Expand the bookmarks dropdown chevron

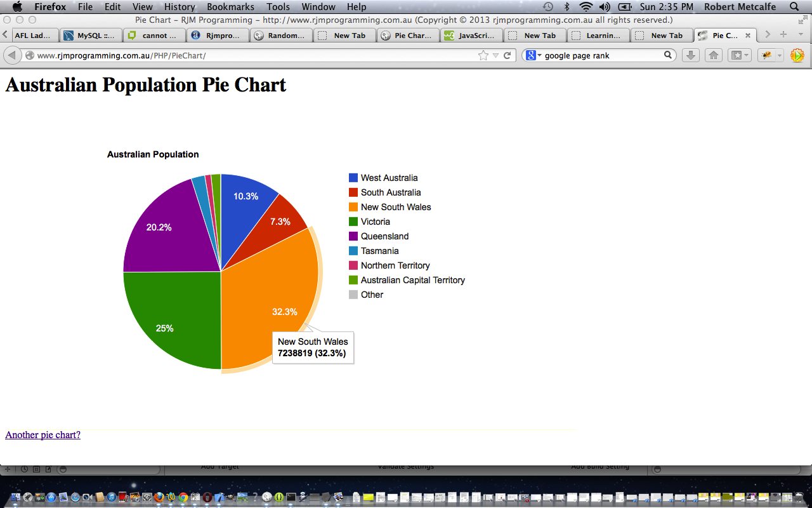(x=747, y=55)
